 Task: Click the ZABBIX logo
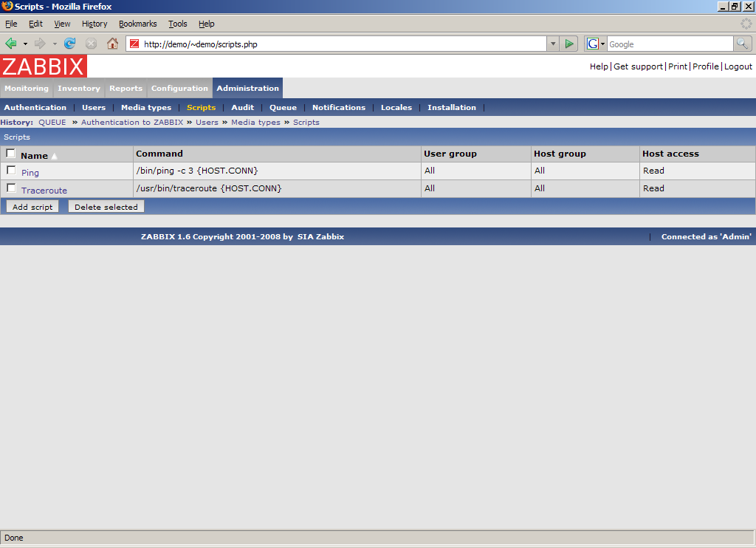coord(44,66)
